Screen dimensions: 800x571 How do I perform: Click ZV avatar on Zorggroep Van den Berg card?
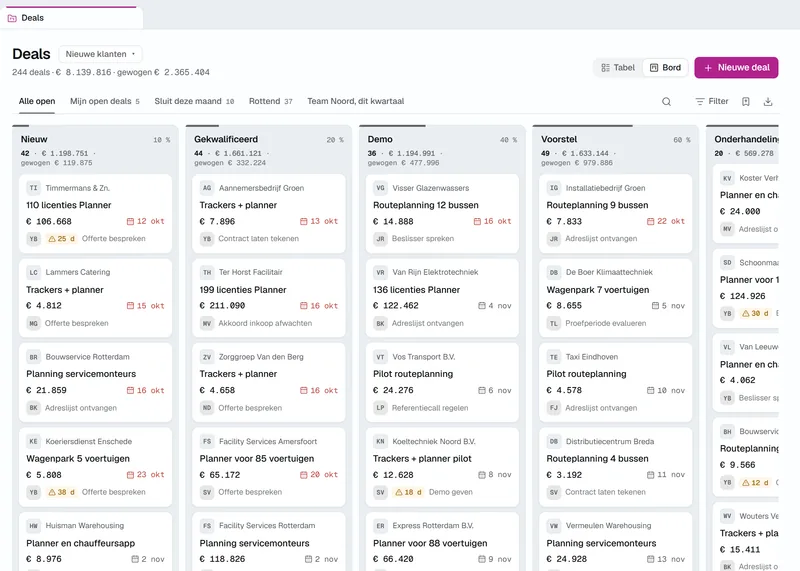click(207, 357)
